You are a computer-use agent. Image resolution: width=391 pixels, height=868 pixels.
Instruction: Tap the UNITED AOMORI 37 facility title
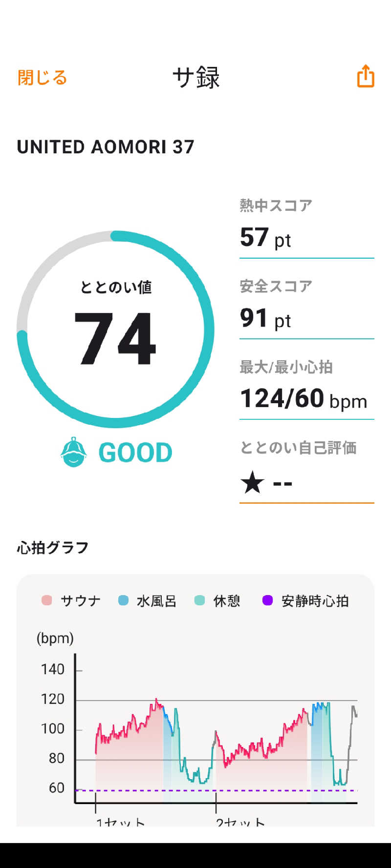click(x=106, y=147)
